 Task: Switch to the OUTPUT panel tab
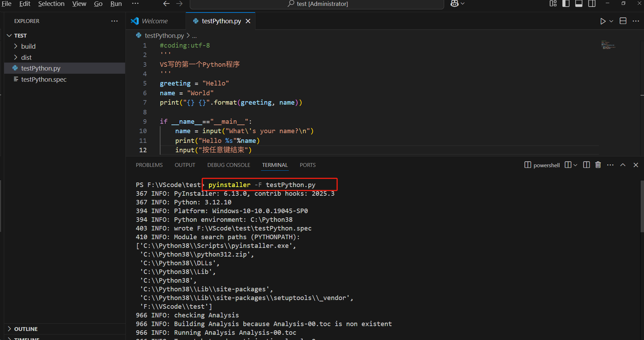[185, 165]
